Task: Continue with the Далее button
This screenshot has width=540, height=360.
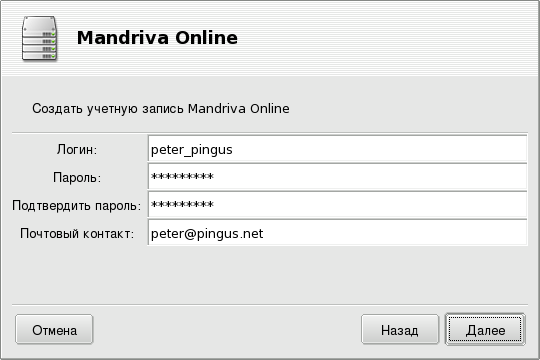Action: pyautogui.click(x=485, y=329)
